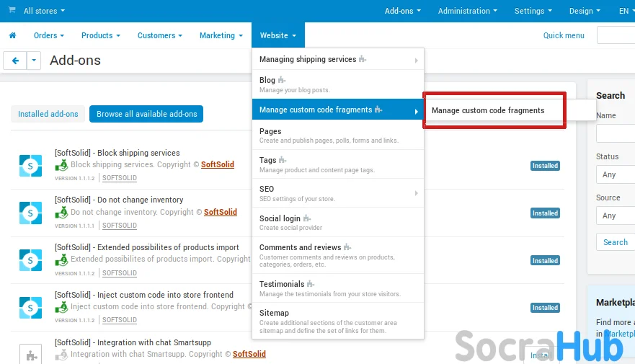Viewport: 635px width, 364px height.
Task: Click the puzzle icon beside Comments and reviews
Action: [x=347, y=247]
